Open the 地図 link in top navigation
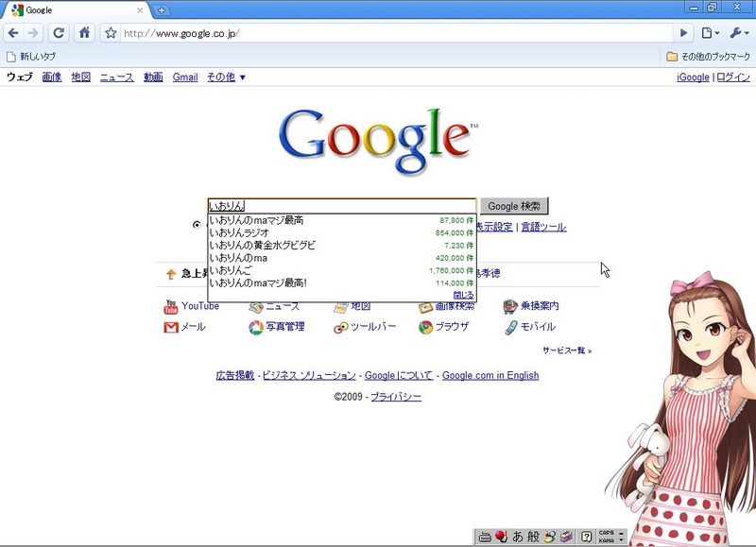The width and height of the screenshot is (756, 547). (81, 77)
